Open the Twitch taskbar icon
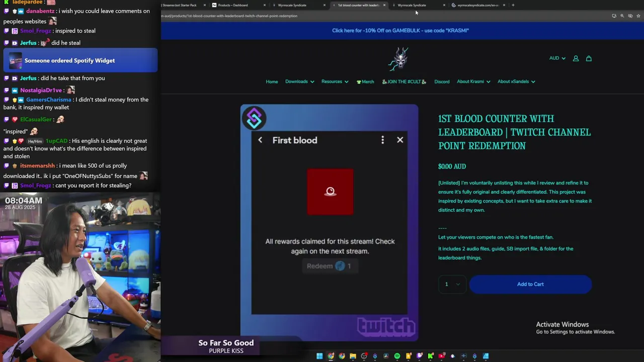The image size is (644, 362). [420, 356]
